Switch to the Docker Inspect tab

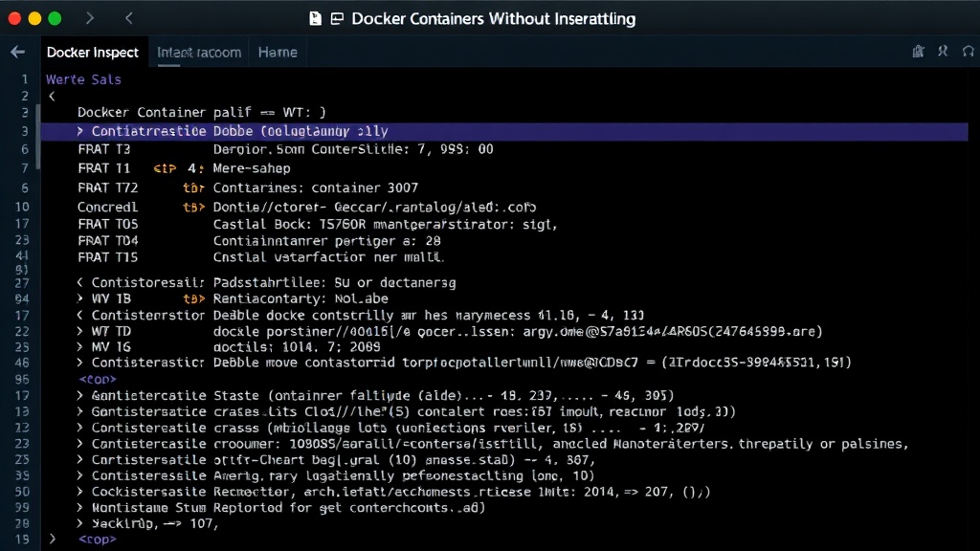tap(93, 53)
